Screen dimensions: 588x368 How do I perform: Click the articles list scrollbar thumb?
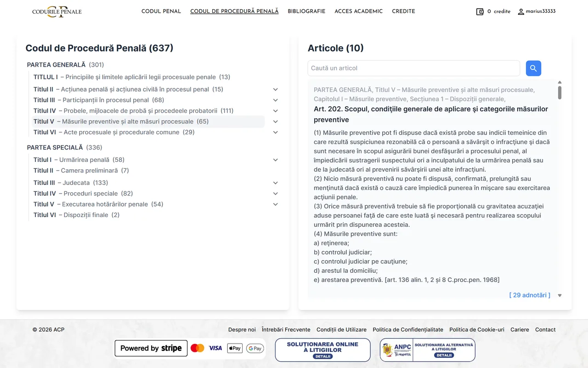[x=560, y=92]
